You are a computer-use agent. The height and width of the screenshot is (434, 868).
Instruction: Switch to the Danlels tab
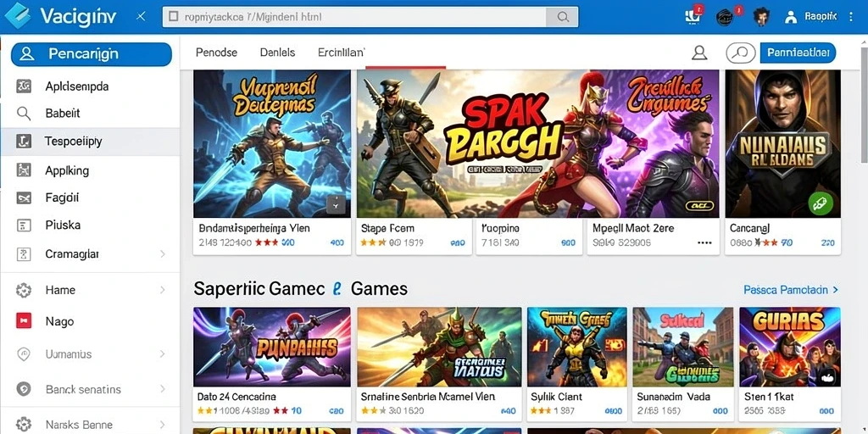coord(277,53)
